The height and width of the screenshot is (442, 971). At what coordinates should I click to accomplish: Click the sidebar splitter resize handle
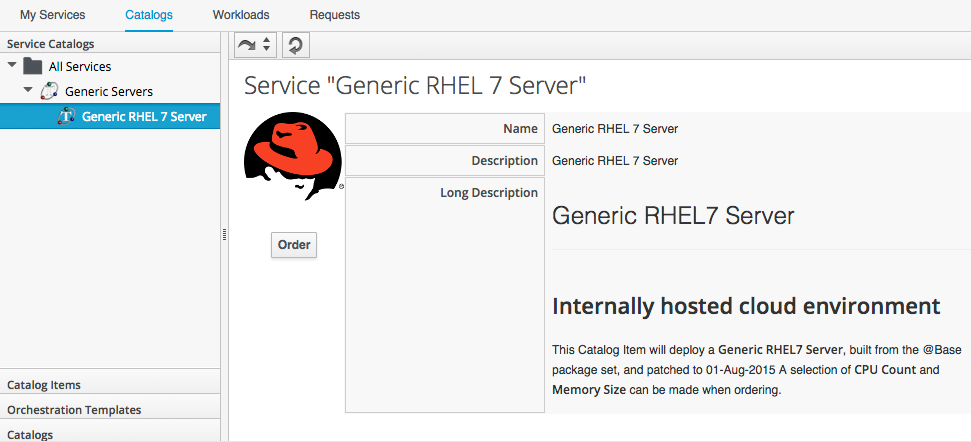tap(224, 235)
